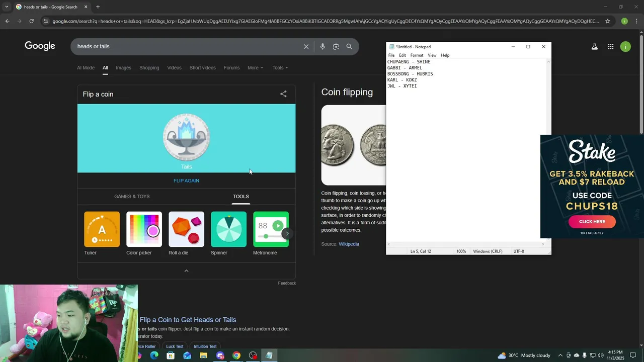Reload the page in Chrome
The image size is (644, 362).
tap(31, 21)
